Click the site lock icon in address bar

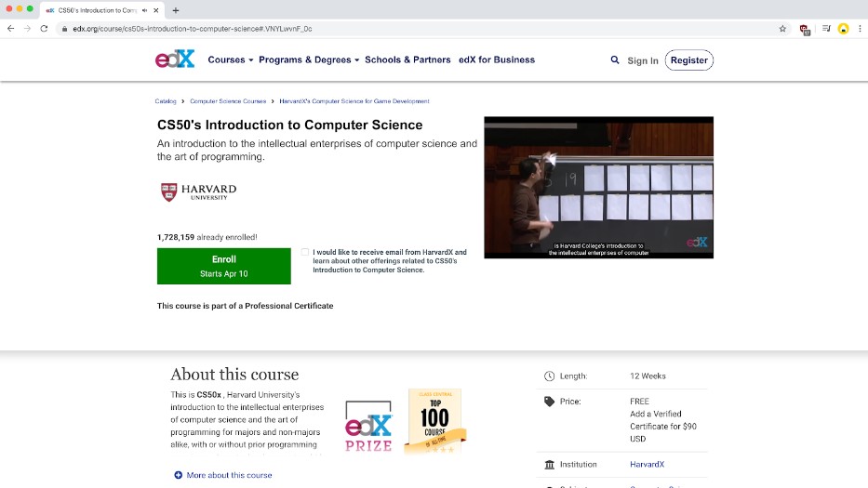click(x=65, y=29)
